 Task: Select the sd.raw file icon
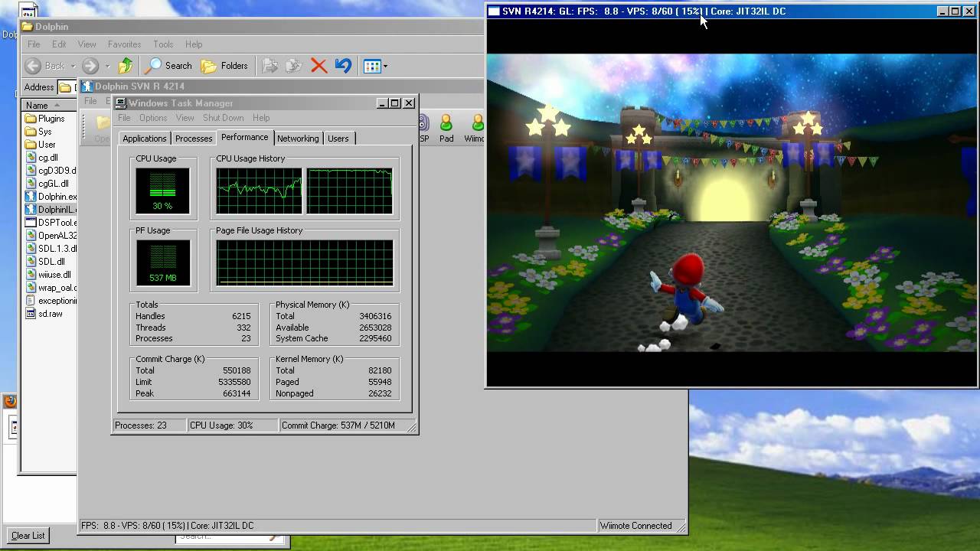click(31, 314)
